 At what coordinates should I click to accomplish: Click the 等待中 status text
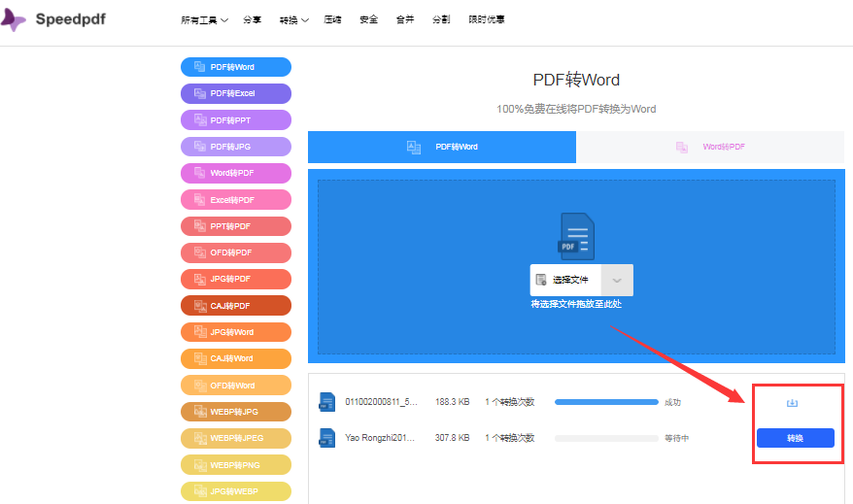pos(677,438)
